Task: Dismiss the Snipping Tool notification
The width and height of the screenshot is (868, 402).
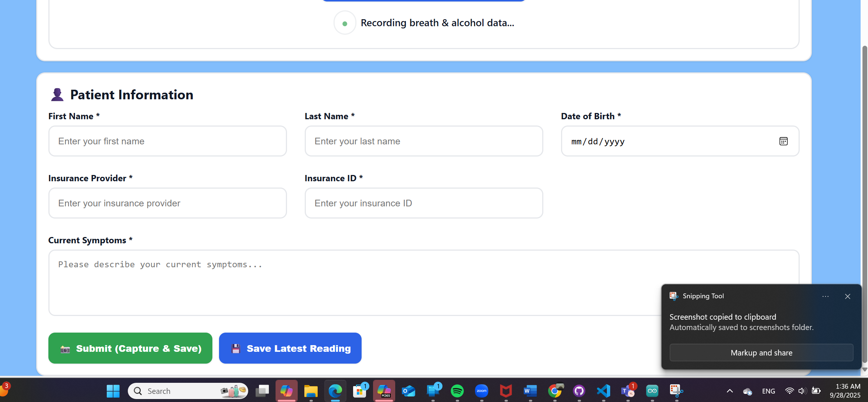Action: pyautogui.click(x=847, y=296)
